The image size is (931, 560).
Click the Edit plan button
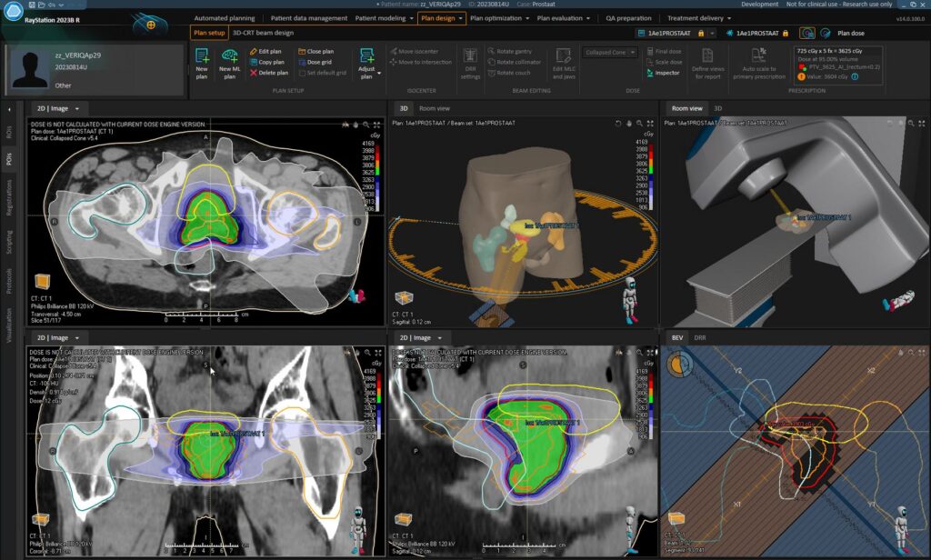click(x=269, y=52)
